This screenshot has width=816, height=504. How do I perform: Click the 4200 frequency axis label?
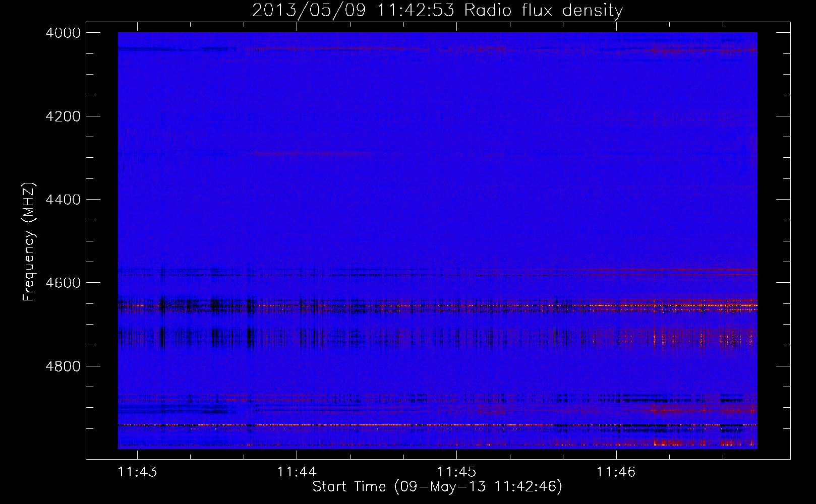63,116
